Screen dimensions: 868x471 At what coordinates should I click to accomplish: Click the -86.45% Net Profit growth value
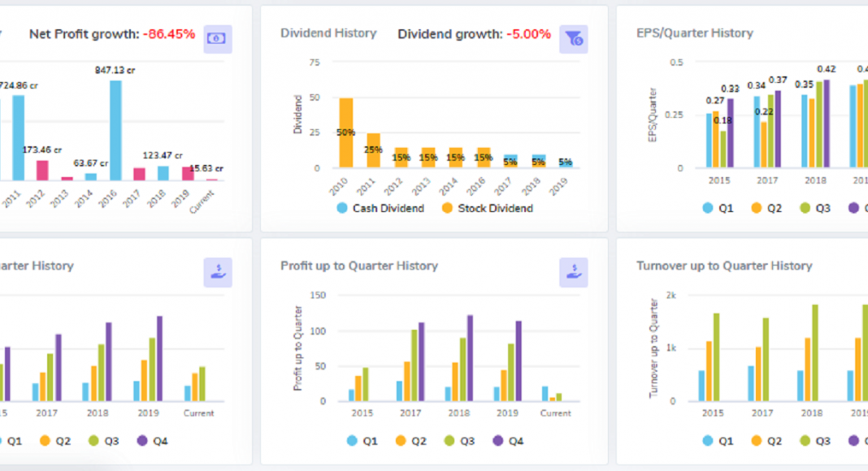[x=168, y=34]
